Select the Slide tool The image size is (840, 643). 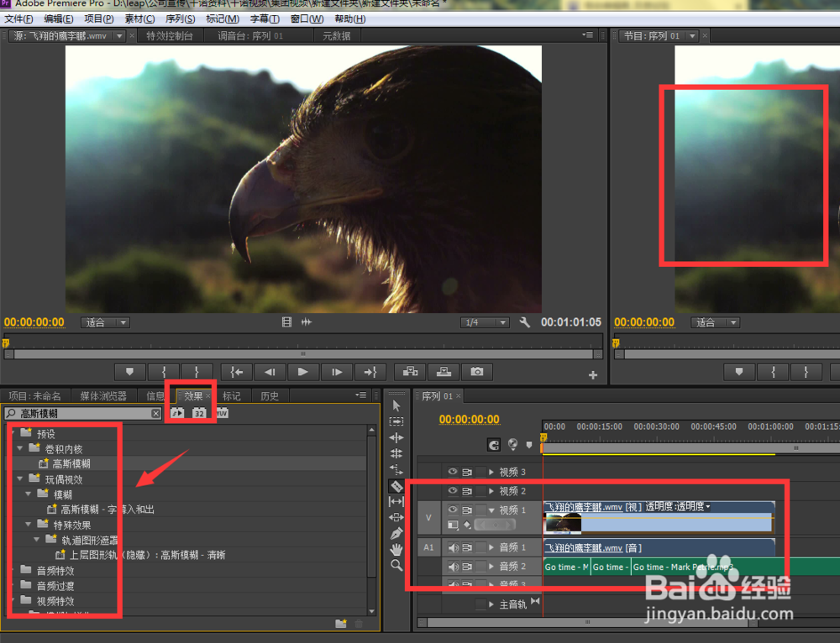coord(396,517)
